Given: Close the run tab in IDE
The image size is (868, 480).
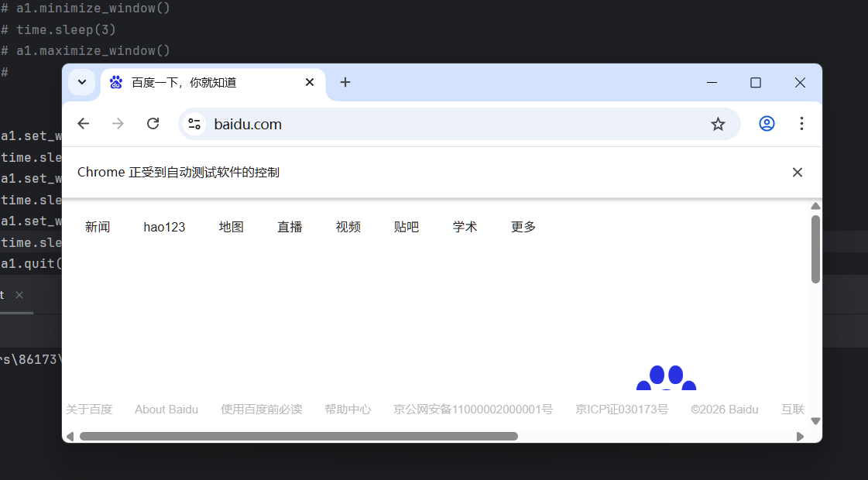Looking at the screenshot, I should [x=19, y=295].
